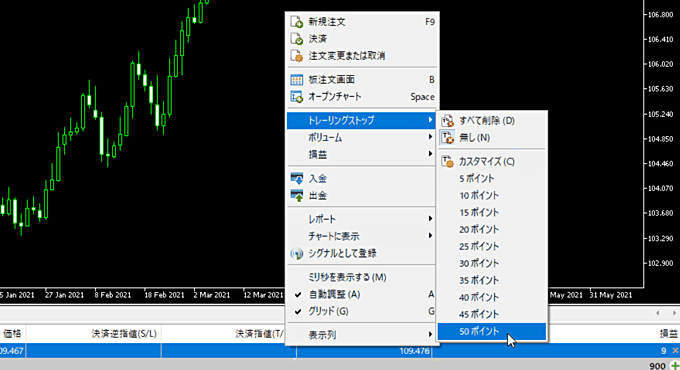
Task: Click the 8 Feb 2021 date on time axis
Action: pyautogui.click(x=113, y=295)
